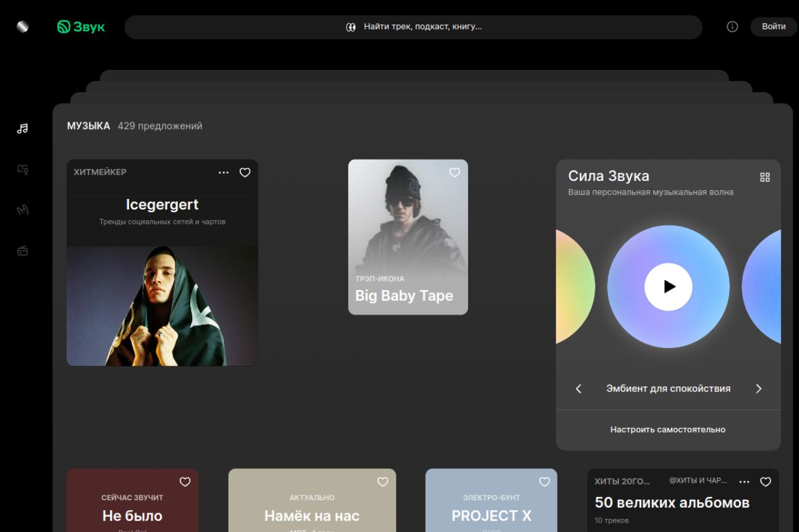Image resolution: width=799 pixels, height=532 pixels.
Task: Click the '429 предложений' count
Action: (x=160, y=126)
